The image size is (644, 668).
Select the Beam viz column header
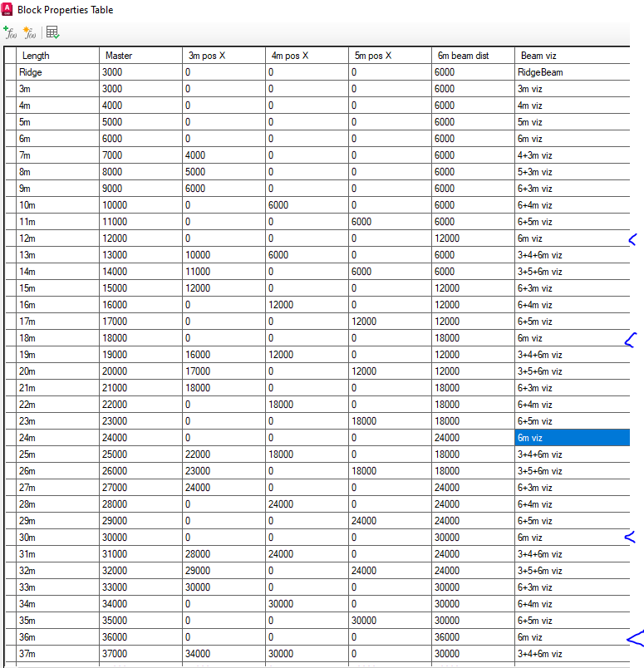tap(573, 56)
